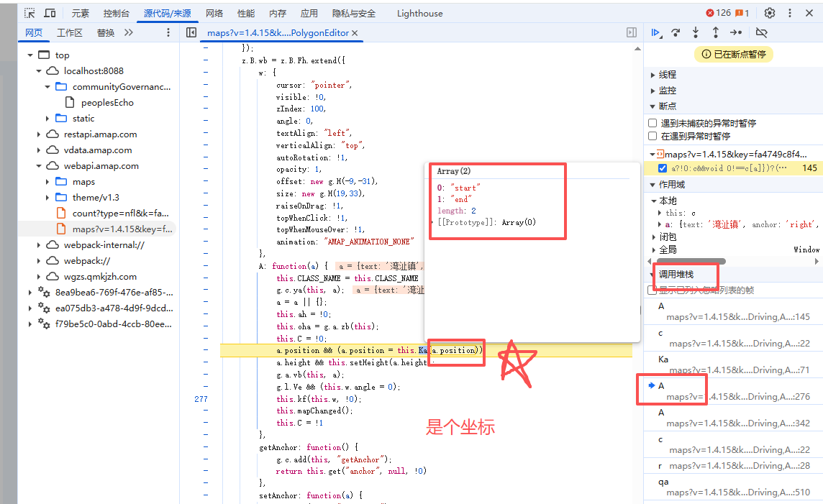This screenshot has width=823, height=504.
Task: Switch to the 网络 tab
Action: [x=214, y=13]
